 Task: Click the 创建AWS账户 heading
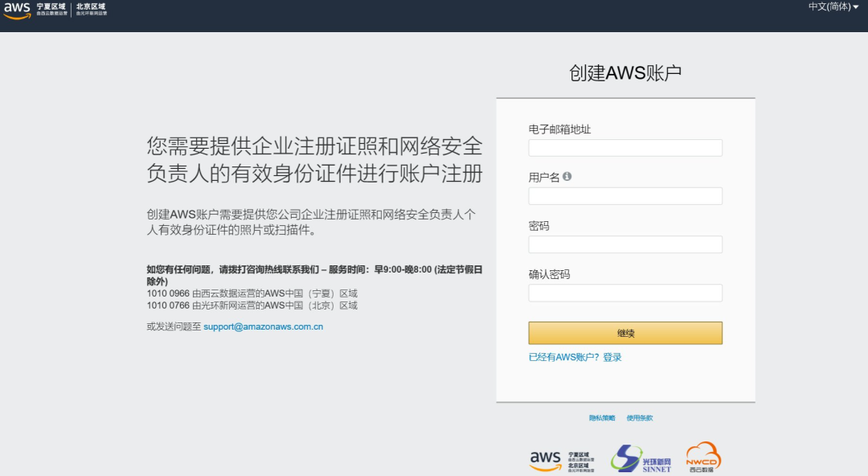[625, 73]
